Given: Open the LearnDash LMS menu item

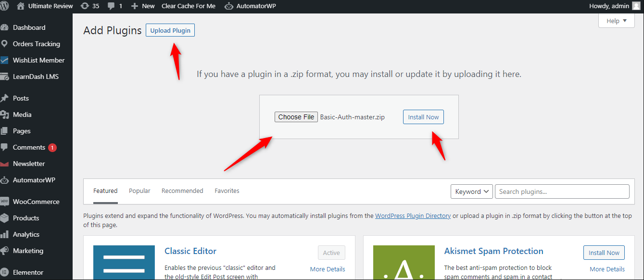Looking at the screenshot, I should (x=36, y=76).
